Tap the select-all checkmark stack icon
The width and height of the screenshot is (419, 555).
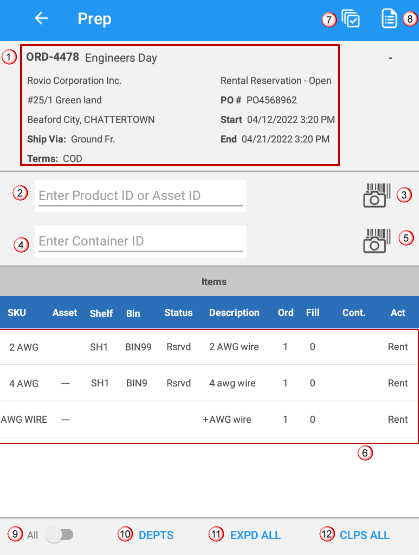pos(350,18)
